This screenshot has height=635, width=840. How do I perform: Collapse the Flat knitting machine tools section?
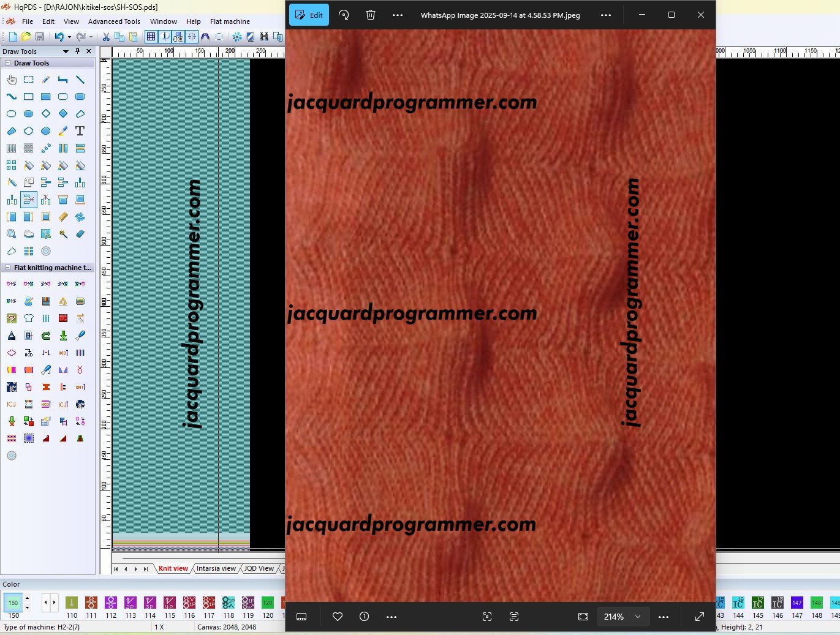click(x=7, y=268)
